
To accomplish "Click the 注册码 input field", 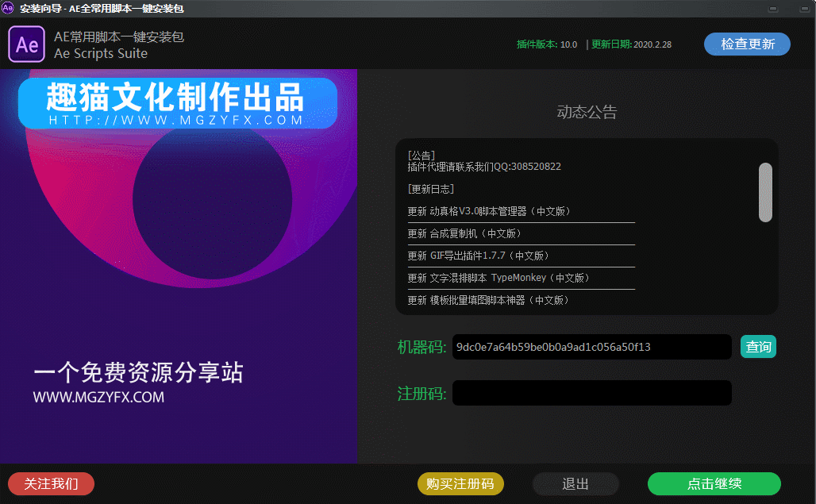I will click(591, 393).
